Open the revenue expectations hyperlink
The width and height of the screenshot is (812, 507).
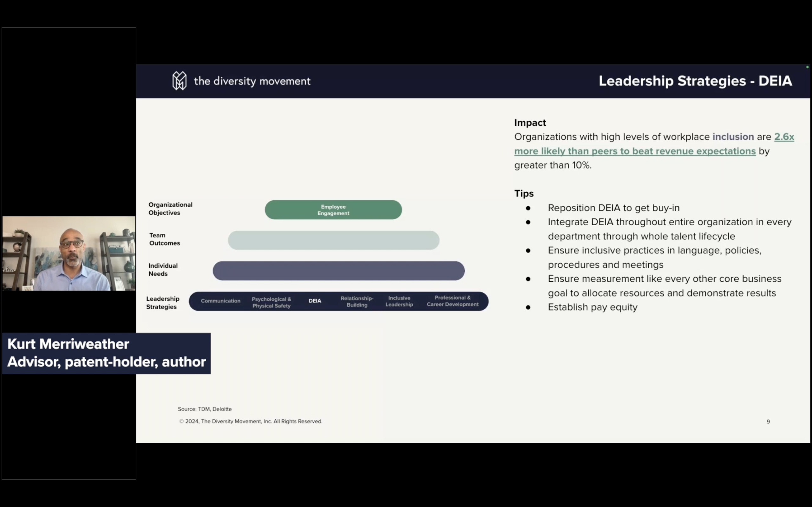[x=635, y=151]
